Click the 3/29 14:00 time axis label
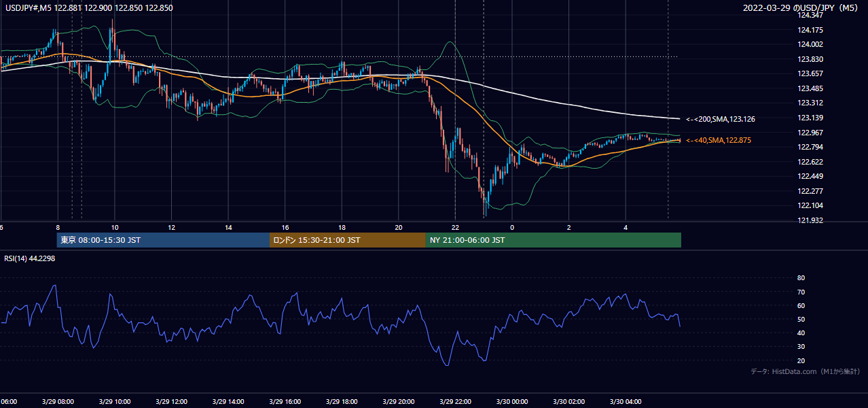 [228, 401]
